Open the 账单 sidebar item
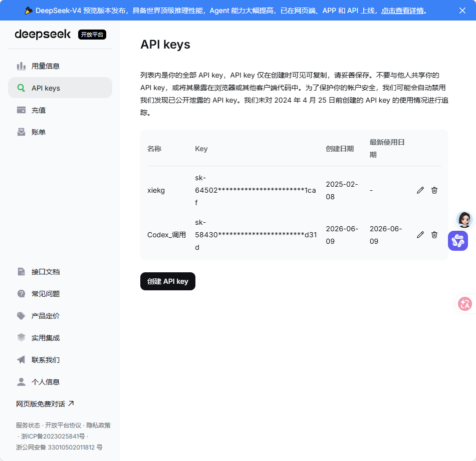This screenshot has height=461, width=476. (x=60, y=132)
